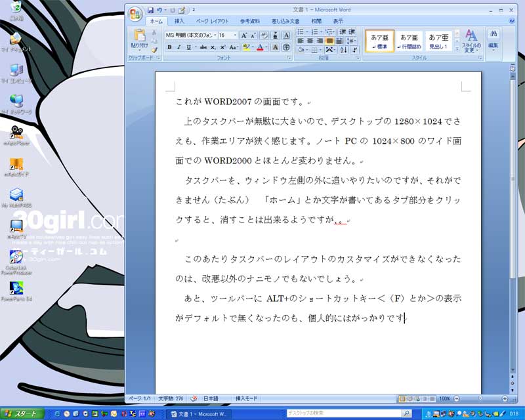This screenshot has height=420, width=525.
Task: Decrease paragraph indent
Action: 343,31
